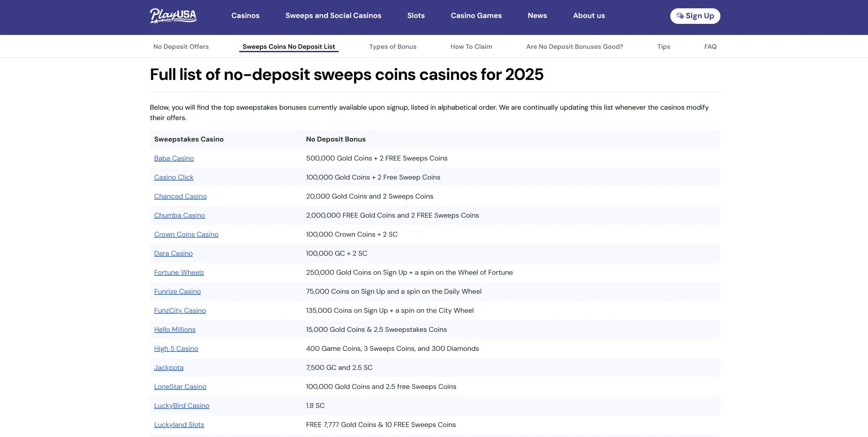Select Sweeps Coins No Deposit List tab

(289, 47)
